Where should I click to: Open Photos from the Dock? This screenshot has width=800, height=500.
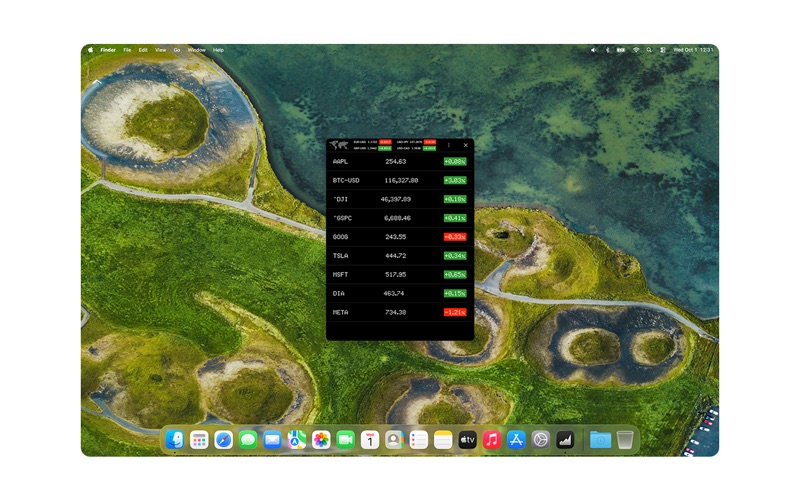[x=321, y=440]
